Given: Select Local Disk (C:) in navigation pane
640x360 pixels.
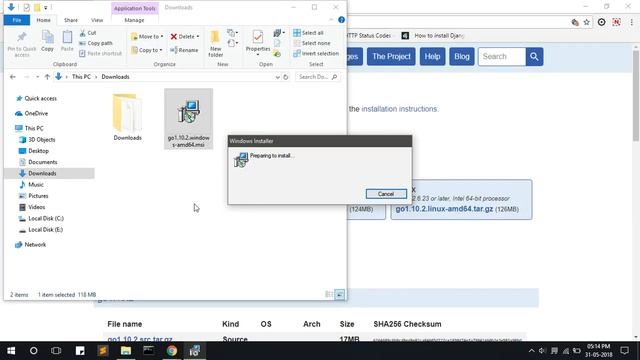Looking at the screenshot, I should (x=46, y=218).
